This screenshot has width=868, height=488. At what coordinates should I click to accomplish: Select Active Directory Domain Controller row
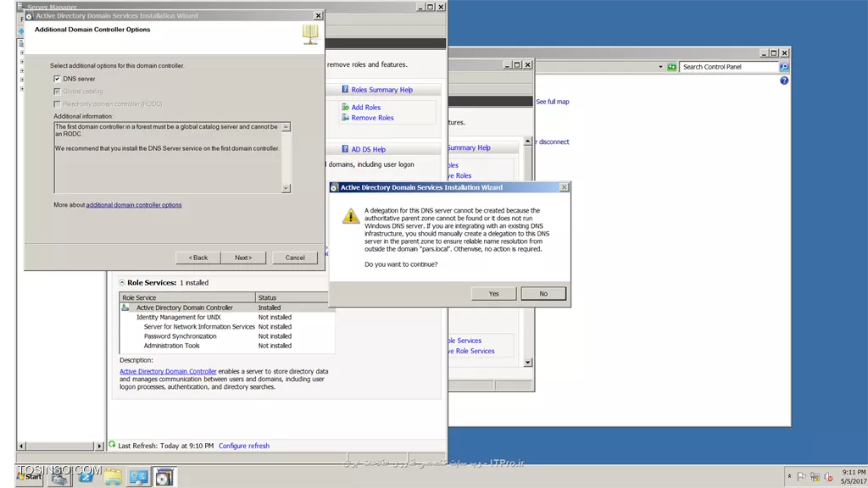coord(224,308)
